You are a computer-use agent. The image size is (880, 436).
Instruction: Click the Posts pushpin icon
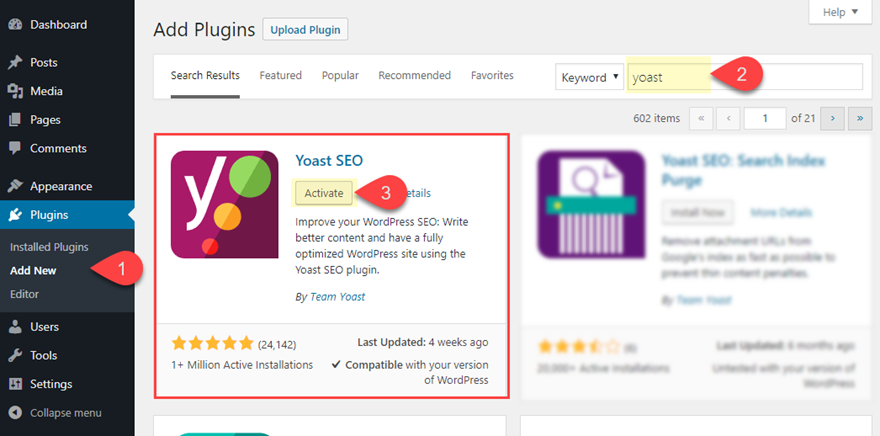coord(15,62)
